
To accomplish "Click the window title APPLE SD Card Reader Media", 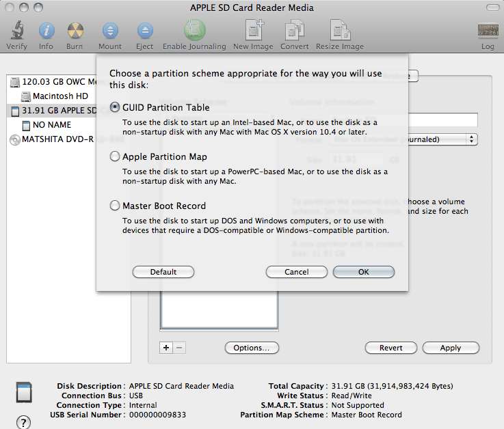I will [x=252, y=8].
